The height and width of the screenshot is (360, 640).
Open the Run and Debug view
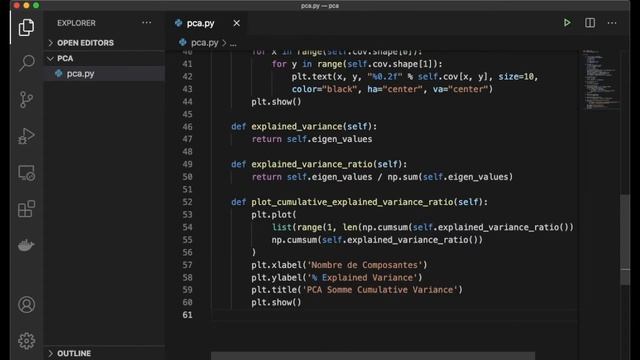tap(27, 136)
